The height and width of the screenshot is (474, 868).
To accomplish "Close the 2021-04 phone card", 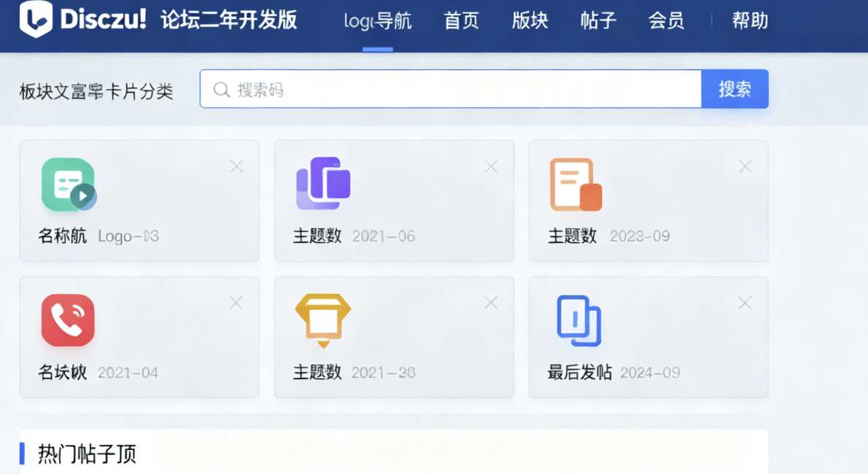I will [236, 303].
